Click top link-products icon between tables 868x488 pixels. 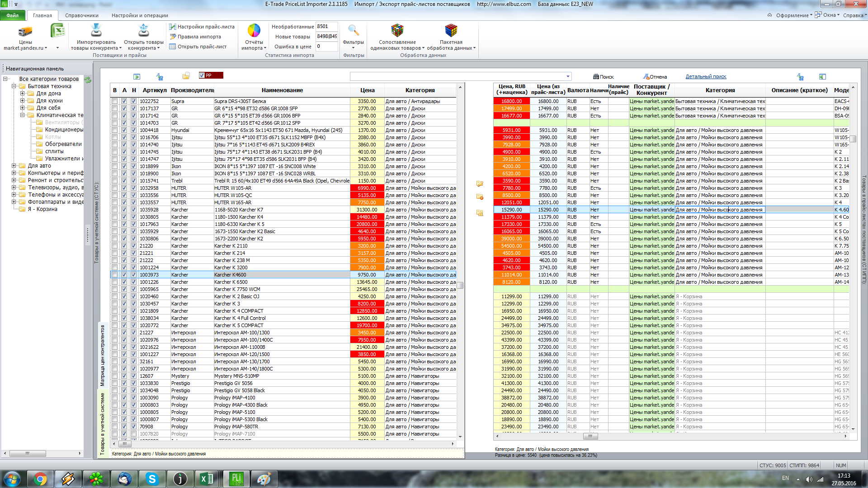[x=480, y=184]
